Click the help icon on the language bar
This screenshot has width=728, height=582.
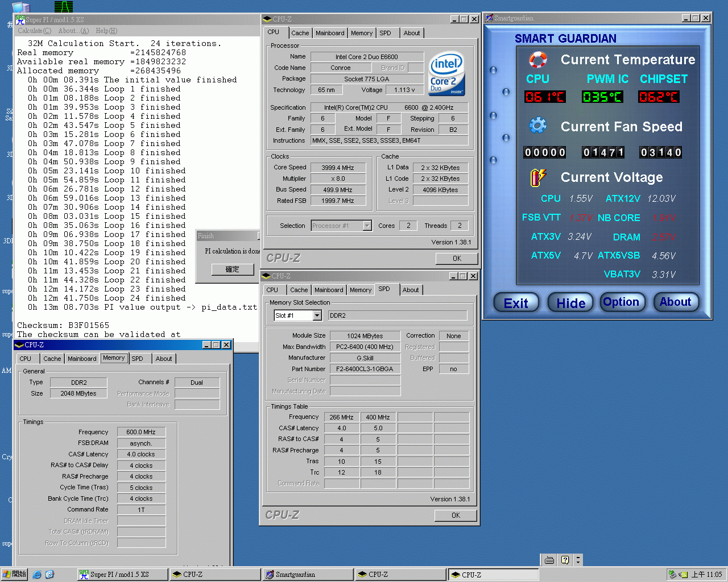(x=565, y=560)
